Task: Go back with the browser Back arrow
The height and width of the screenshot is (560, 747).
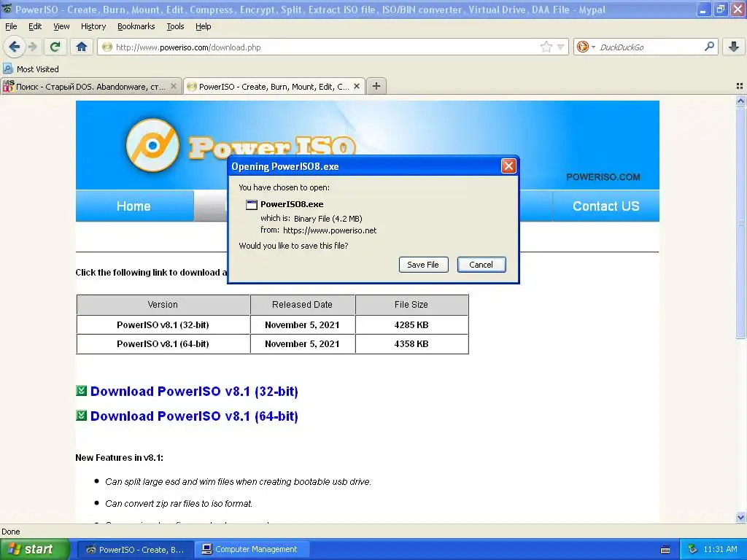Action: (14, 47)
